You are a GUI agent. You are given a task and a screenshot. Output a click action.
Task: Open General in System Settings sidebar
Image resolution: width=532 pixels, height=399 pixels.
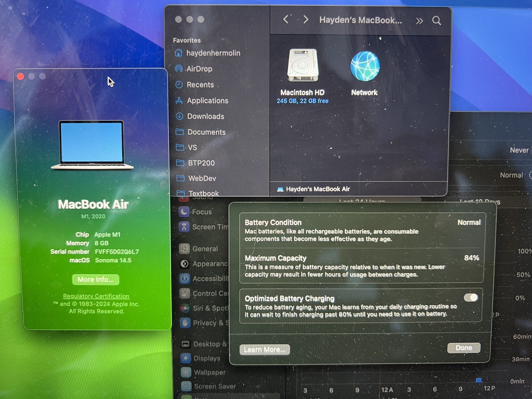(x=198, y=249)
